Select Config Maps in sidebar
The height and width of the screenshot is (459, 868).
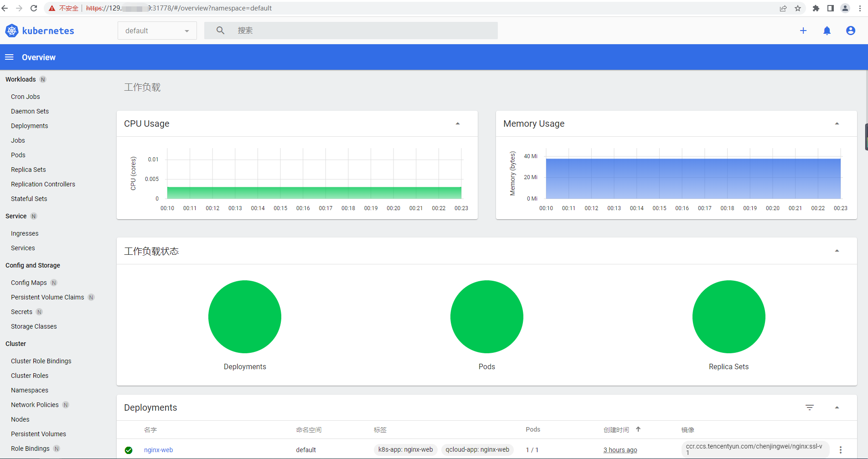[29, 283]
